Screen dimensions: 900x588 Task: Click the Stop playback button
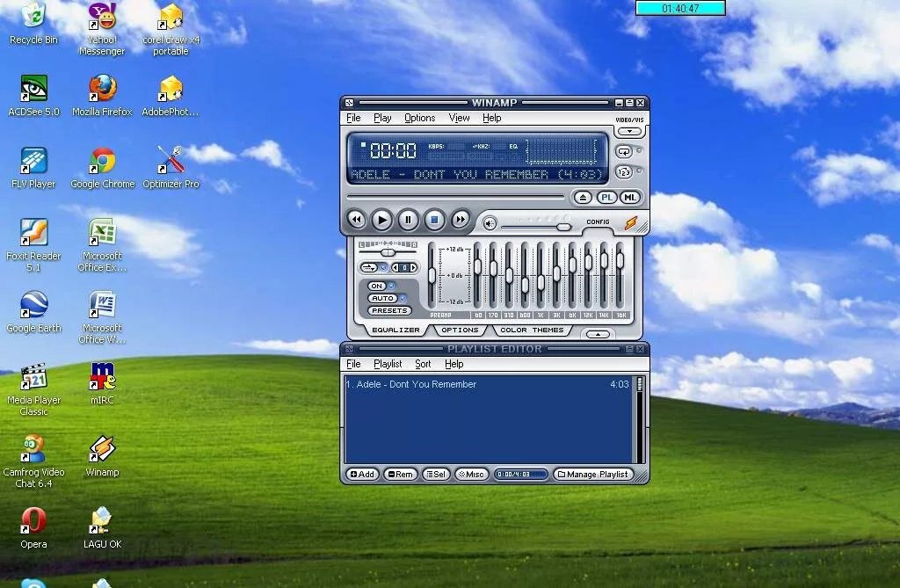coord(434,220)
